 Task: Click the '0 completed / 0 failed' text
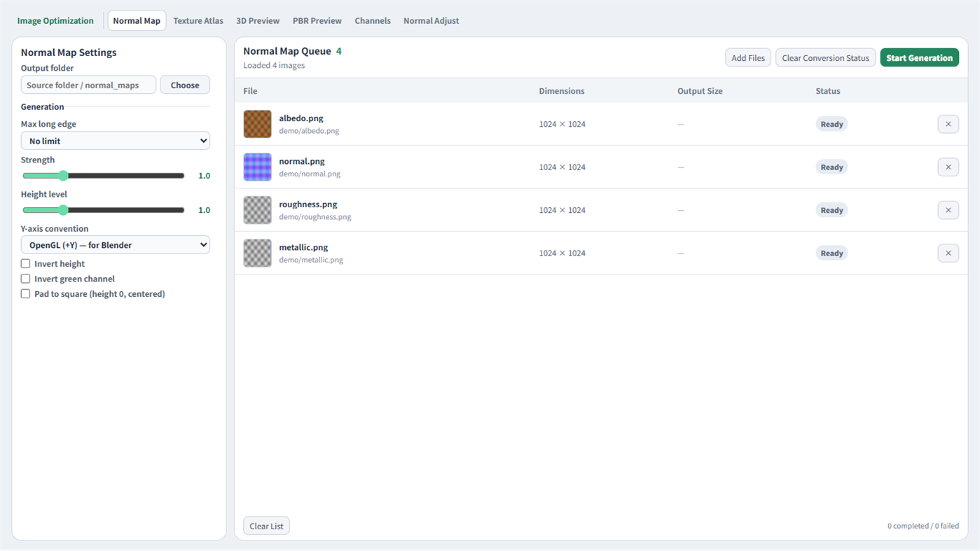pyautogui.click(x=923, y=526)
